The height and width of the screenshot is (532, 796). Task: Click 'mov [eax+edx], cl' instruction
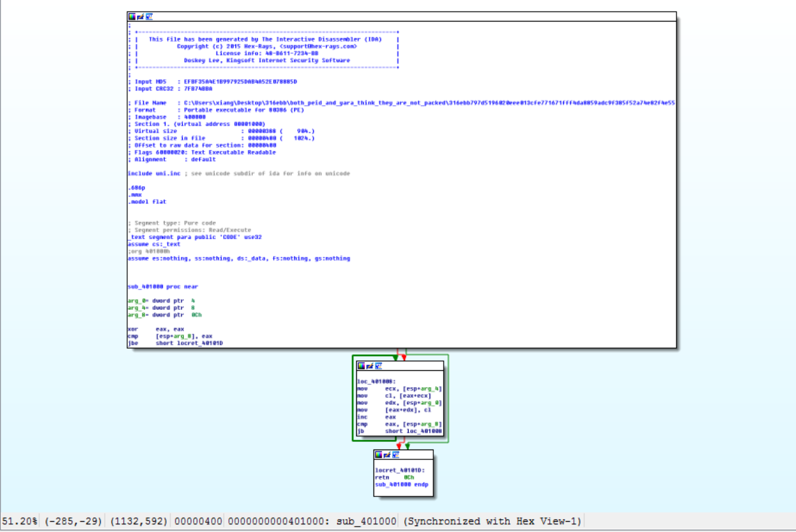[394, 410]
